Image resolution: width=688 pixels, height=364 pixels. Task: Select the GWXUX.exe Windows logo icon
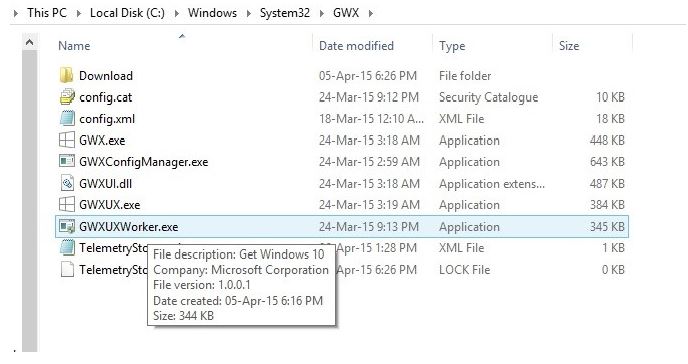point(67,204)
